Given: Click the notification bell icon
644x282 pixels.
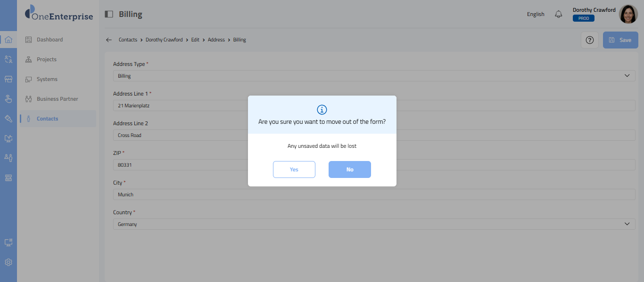Looking at the screenshot, I should [559, 14].
